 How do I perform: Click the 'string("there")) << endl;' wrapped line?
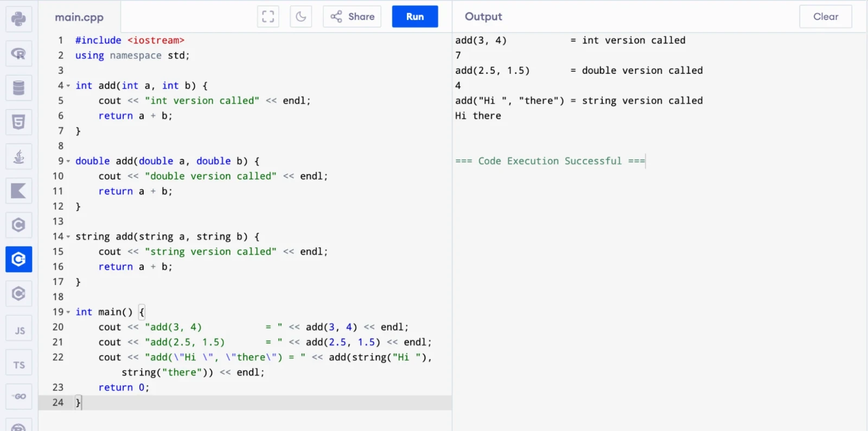coord(193,372)
